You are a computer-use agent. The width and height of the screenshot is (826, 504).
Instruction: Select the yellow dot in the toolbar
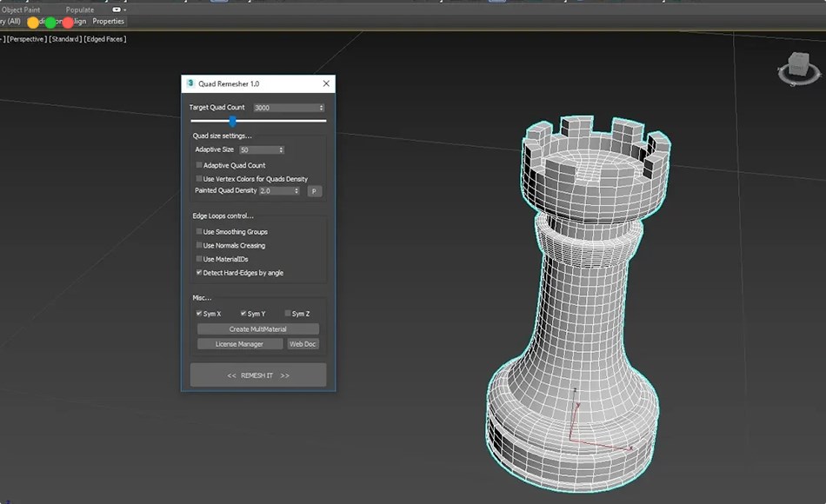[x=32, y=22]
